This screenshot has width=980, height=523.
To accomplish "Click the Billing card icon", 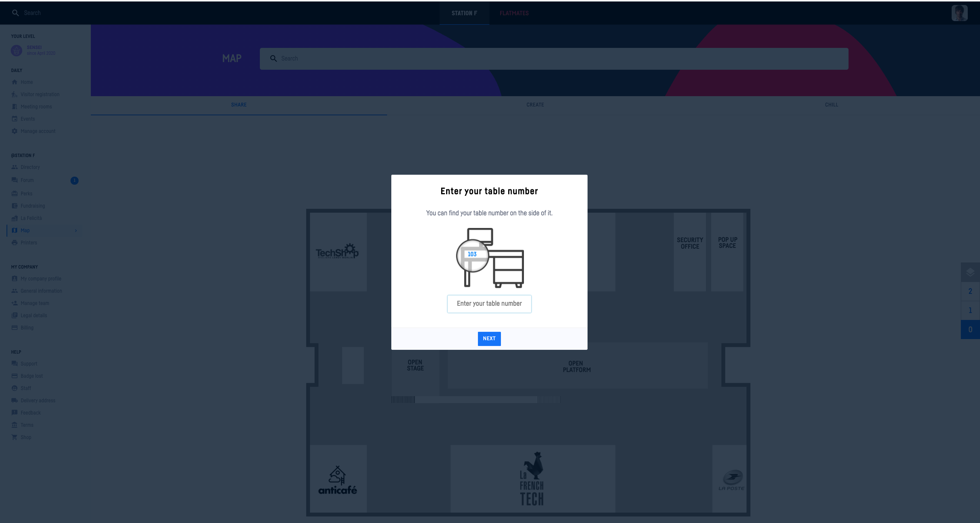I will pos(15,328).
